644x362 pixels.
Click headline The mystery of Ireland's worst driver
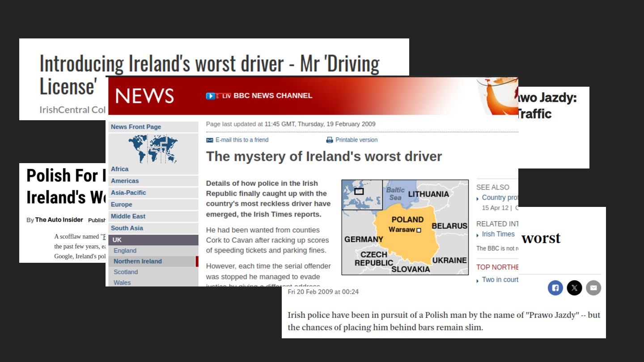[x=324, y=156]
